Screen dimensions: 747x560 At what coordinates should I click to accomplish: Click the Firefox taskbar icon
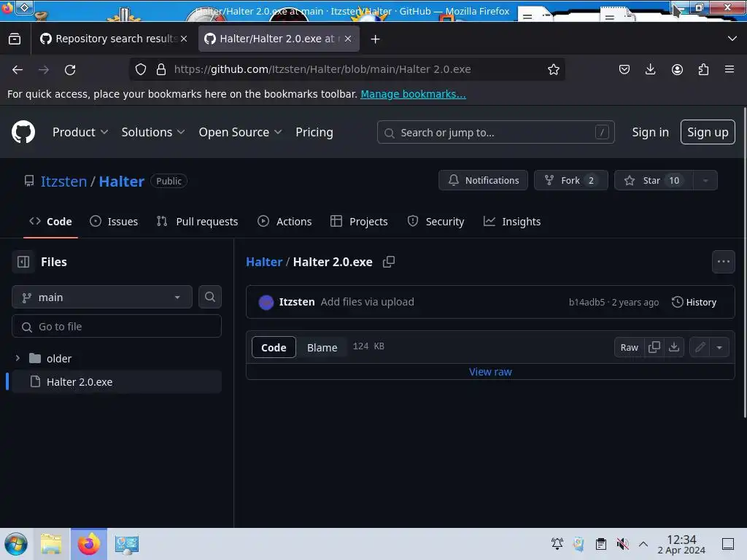point(88,544)
